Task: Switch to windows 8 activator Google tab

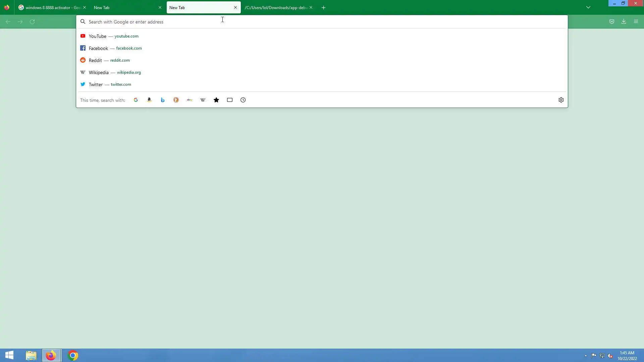Action: [50, 7]
